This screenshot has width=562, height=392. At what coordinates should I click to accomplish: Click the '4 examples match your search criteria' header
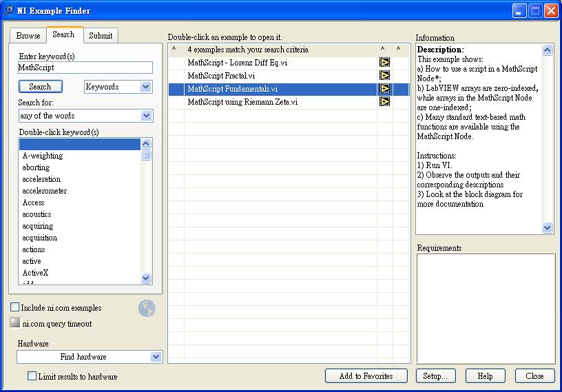[x=248, y=50]
